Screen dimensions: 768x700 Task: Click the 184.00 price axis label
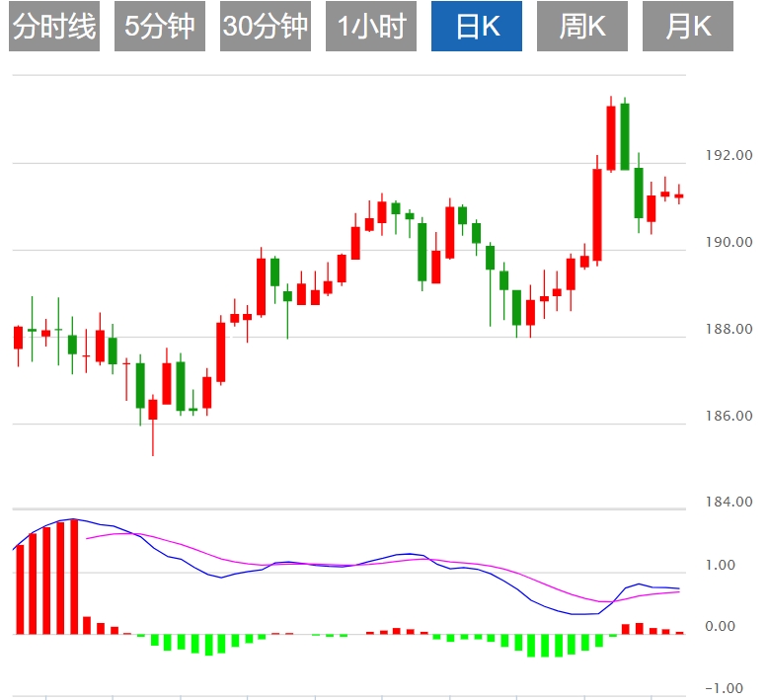click(x=729, y=502)
